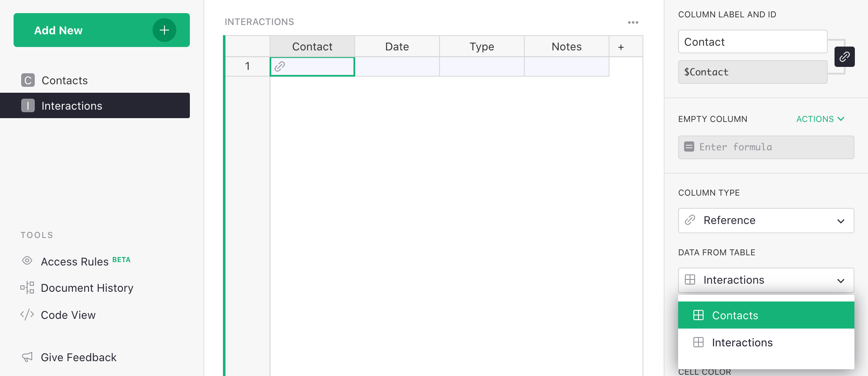Click the plus icon to add column

[621, 47]
